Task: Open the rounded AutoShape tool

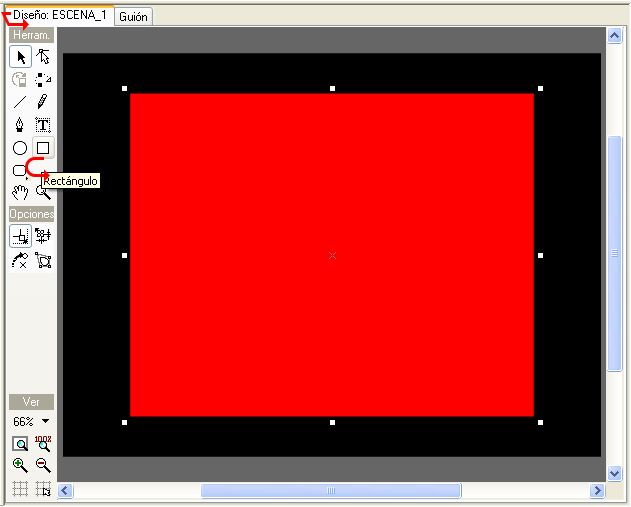Action: (19, 171)
